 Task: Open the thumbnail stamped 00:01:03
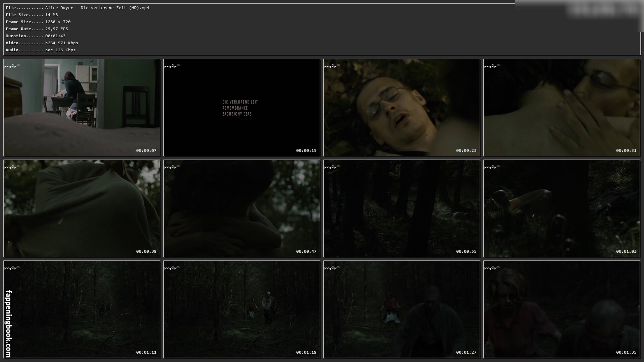point(561,208)
